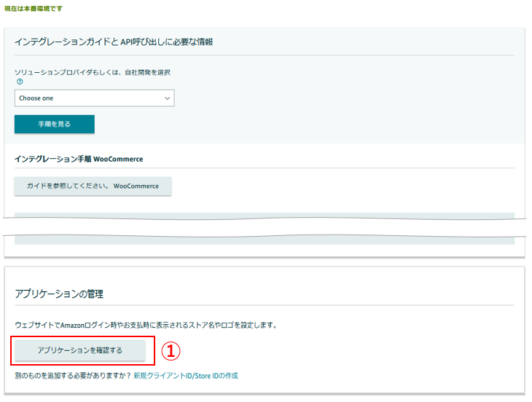Click the Amazonログイン store name description text
The height and width of the screenshot is (402, 532).
(146, 324)
